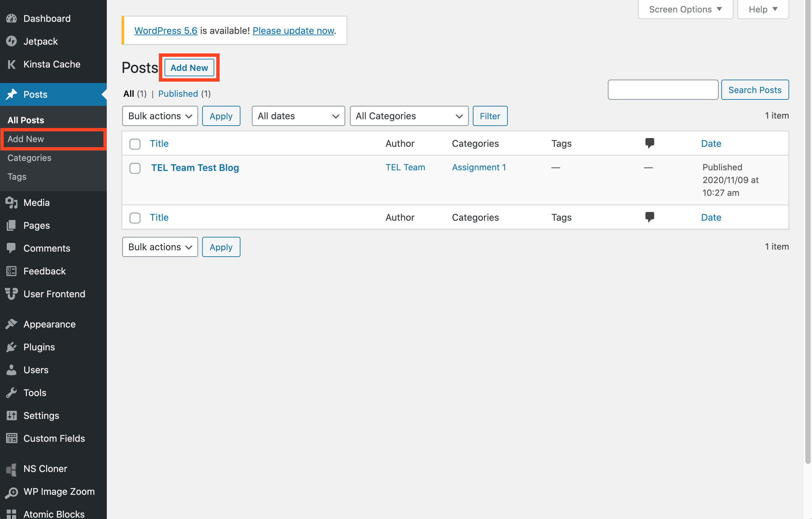Open Categories from the Posts menu

coord(29,158)
